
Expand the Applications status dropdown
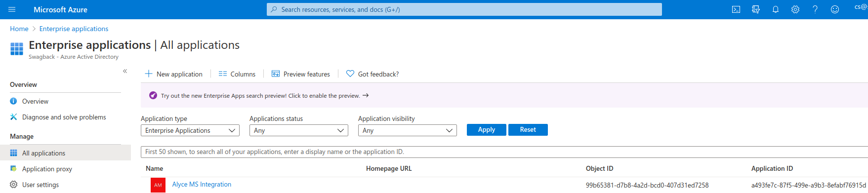click(299, 130)
